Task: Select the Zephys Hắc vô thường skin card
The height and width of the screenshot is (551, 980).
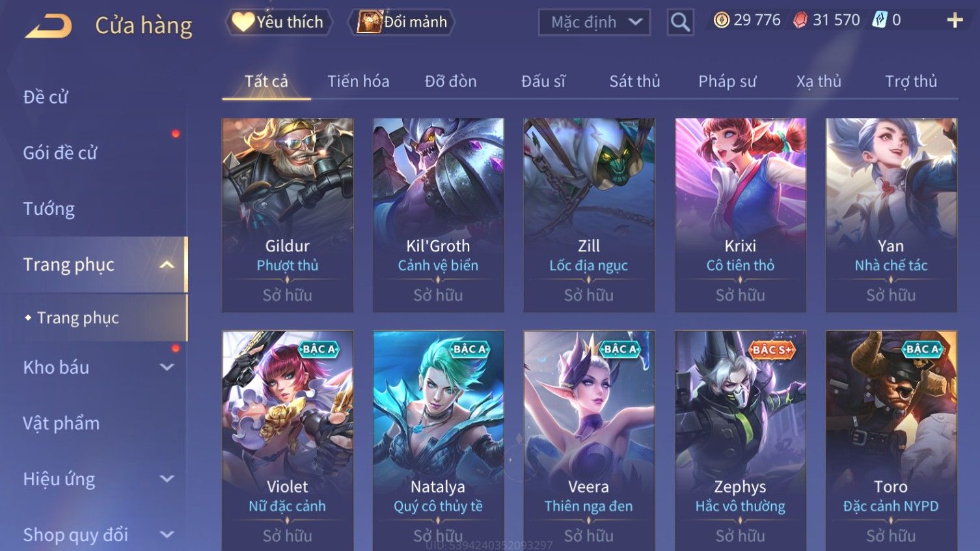Action: (741, 441)
